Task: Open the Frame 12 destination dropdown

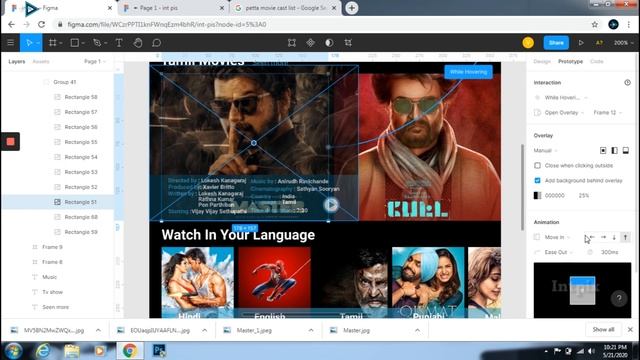Action: pyautogui.click(x=608, y=113)
